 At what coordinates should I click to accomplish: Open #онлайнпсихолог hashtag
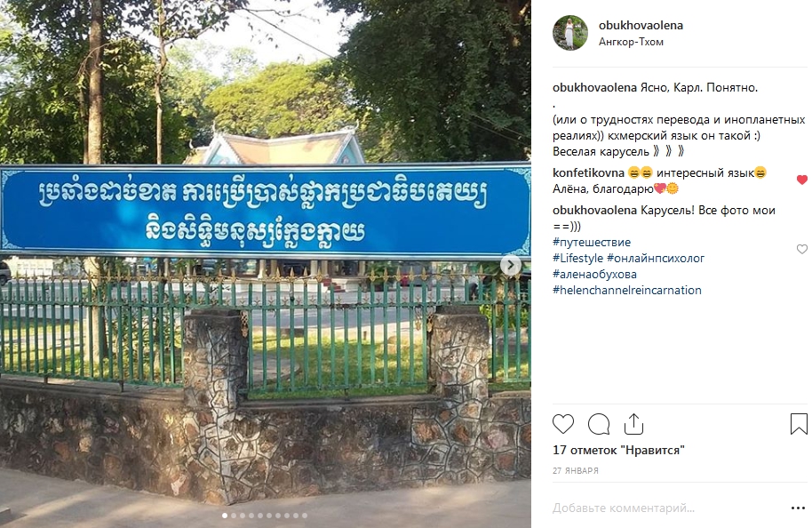(x=656, y=258)
